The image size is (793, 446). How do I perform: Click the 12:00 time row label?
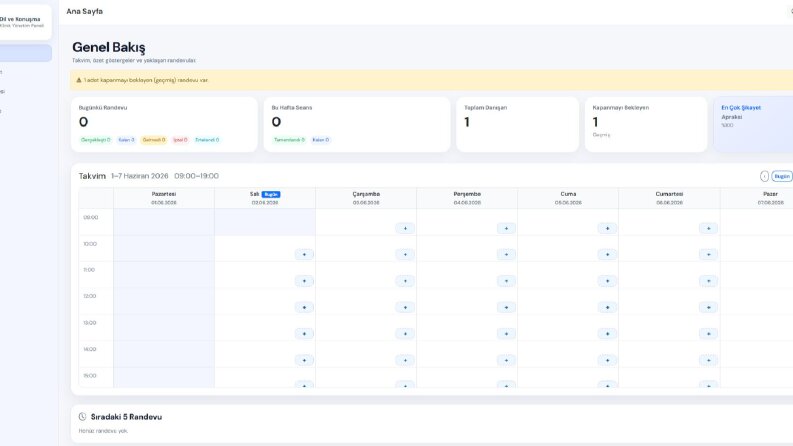(x=90, y=296)
